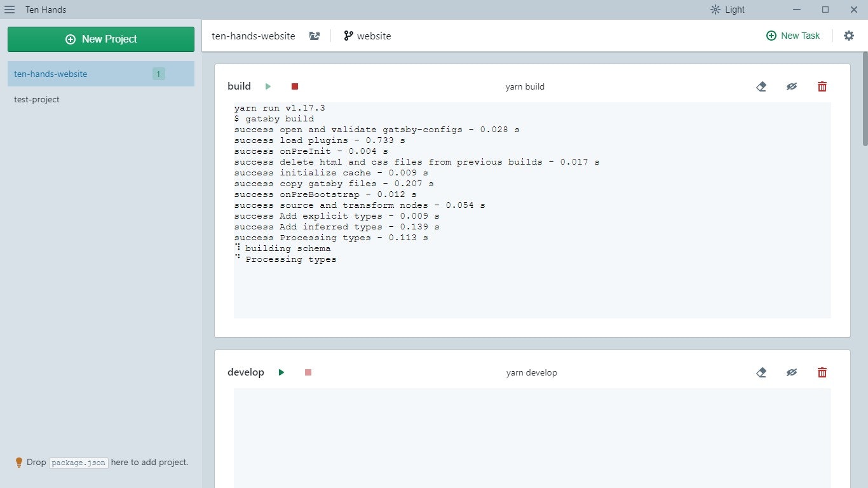868x488 pixels.
Task: Start the build task with play icon
Action: (268, 86)
